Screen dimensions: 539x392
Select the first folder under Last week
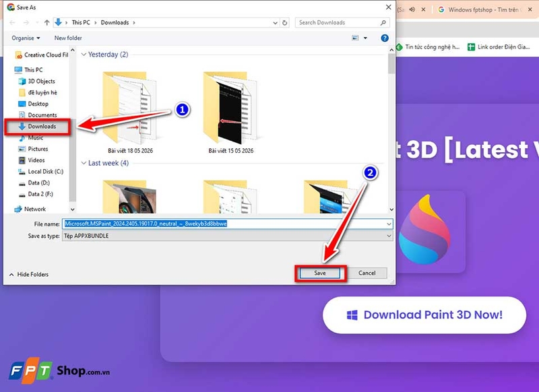(130, 196)
